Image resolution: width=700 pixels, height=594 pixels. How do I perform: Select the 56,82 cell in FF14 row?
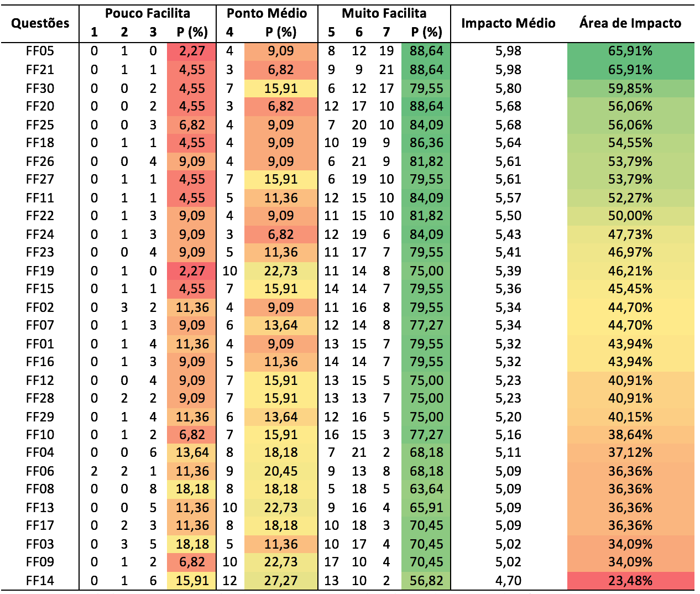click(x=426, y=581)
